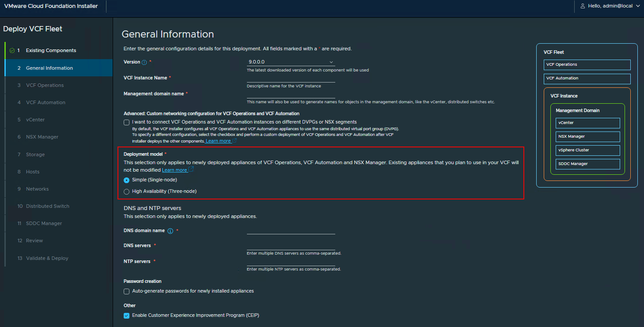The width and height of the screenshot is (644, 327).
Task: Click VMware Cloud Foundation Installer title
Action: coord(51,6)
